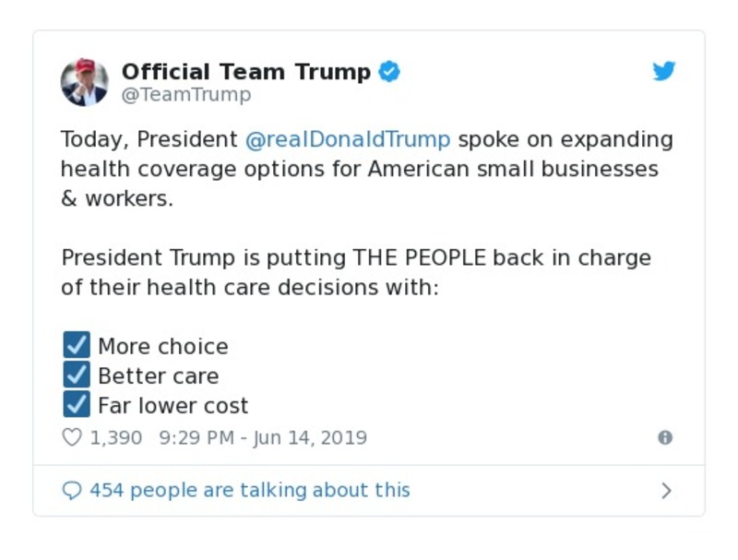The width and height of the screenshot is (738, 560).
Task: Click the verified badge next to Official Team Trump
Action: click(x=389, y=71)
